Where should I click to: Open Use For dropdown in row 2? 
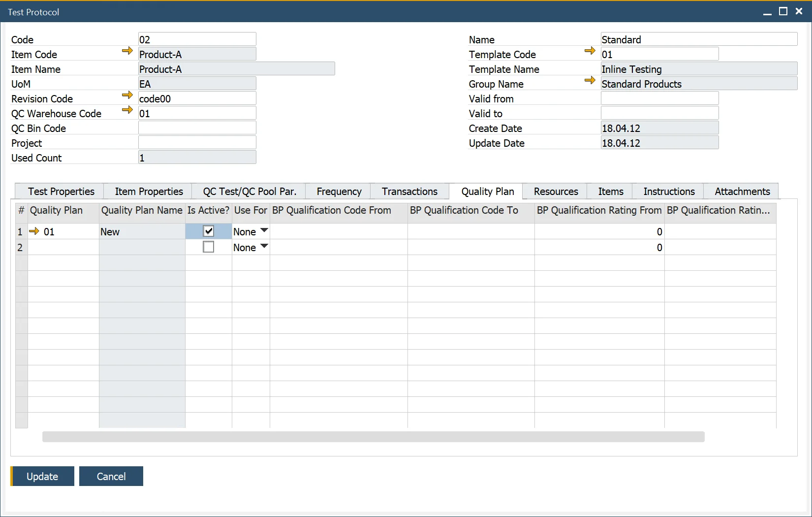(x=264, y=246)
